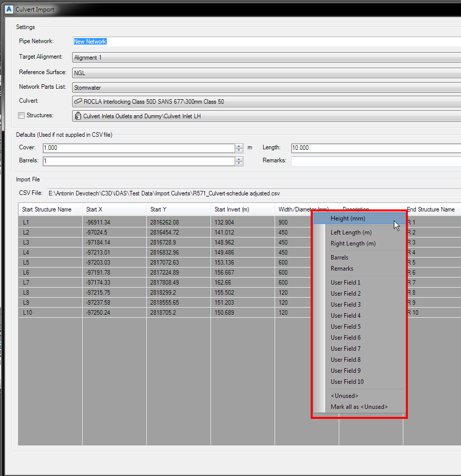Click Start X value -97213.01

[x=114, y=252]
